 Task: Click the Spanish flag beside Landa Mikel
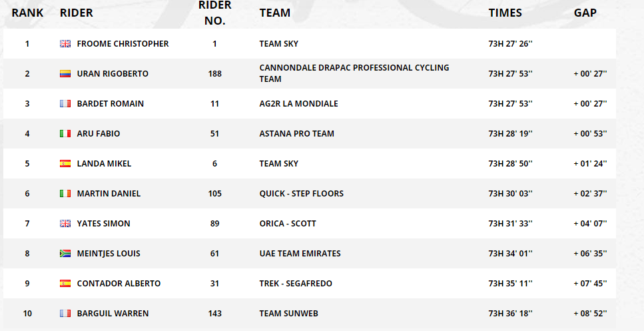pos(65,163)
